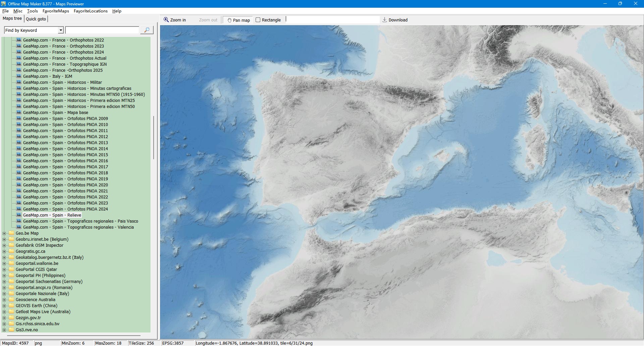Activate the Pan map hand tool
The image size is (644, 346).
coord(238,20)
